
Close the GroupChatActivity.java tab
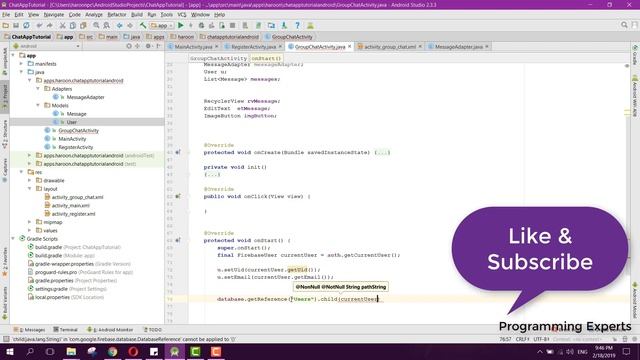pos(349,47)
